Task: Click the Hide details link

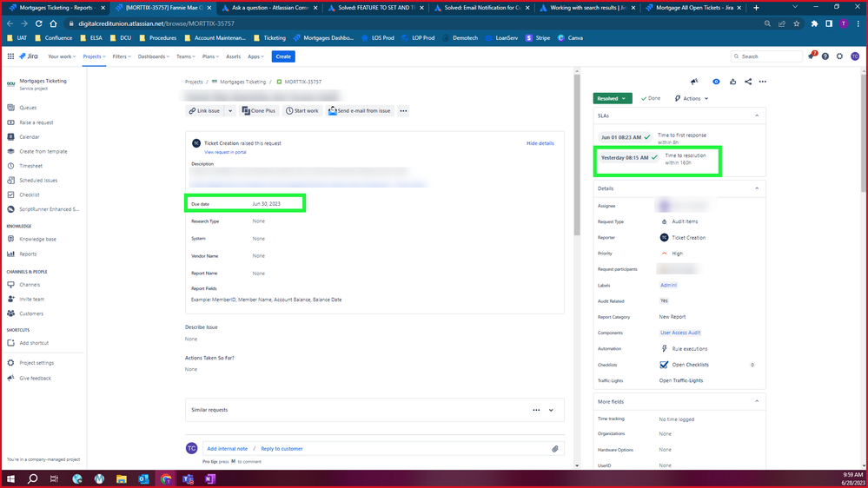Action: pos(540,143)
